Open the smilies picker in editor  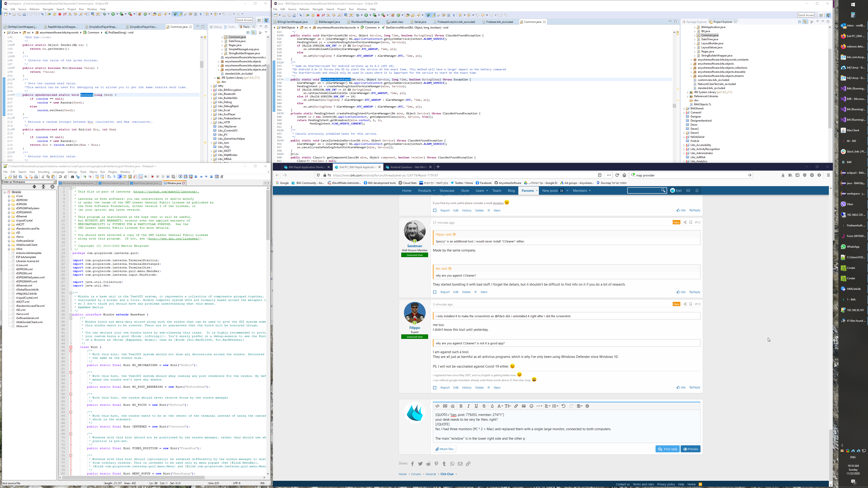(x=531, y=406)
